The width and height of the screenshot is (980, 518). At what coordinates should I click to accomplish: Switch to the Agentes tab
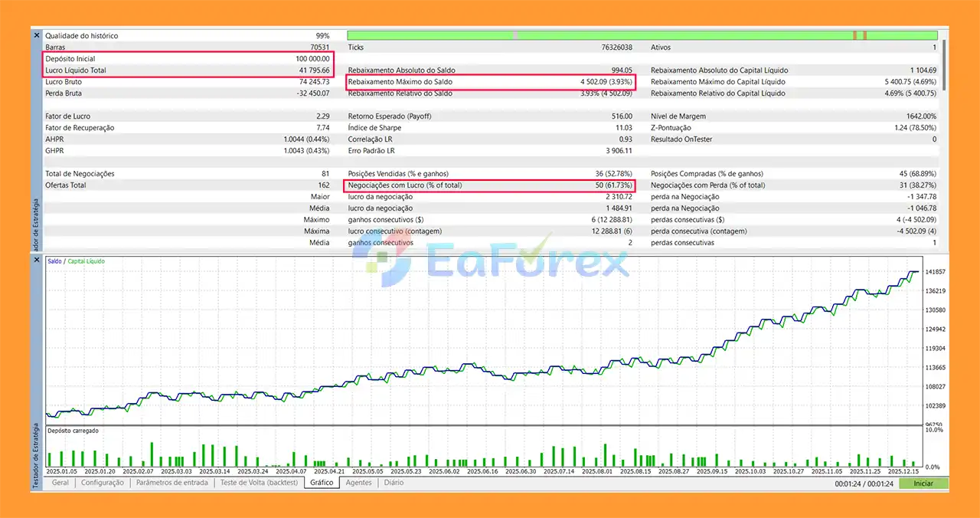pos(358,483)
